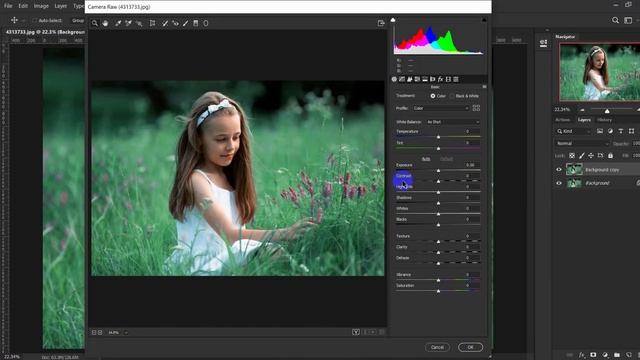Click the Tint slider handle
Screen dimensions: 640x360
click(x=438, y=149)
